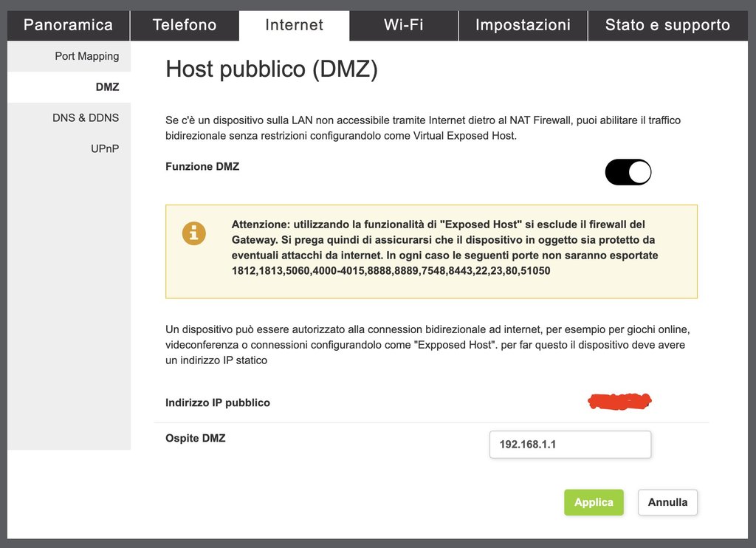Click the yellow Attenzione warning text
Image resolution: width=756 pixels, height=548 pixels.
(444, 247)
